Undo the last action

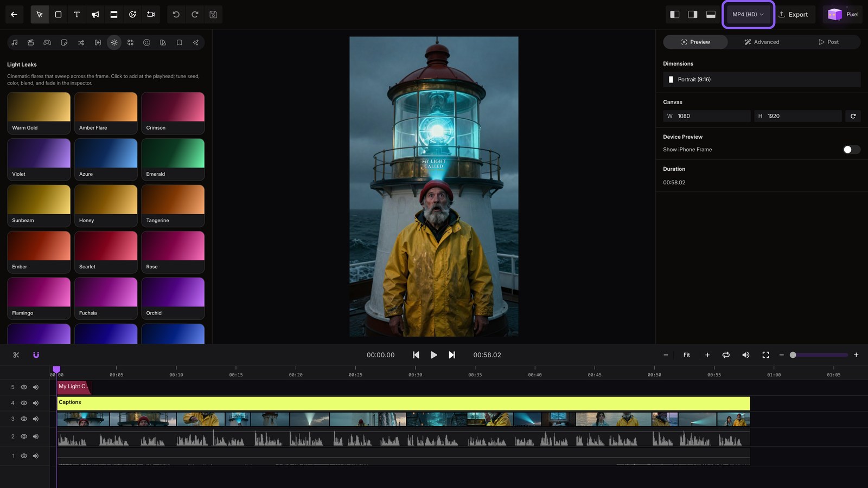click(x=176, y=15)
